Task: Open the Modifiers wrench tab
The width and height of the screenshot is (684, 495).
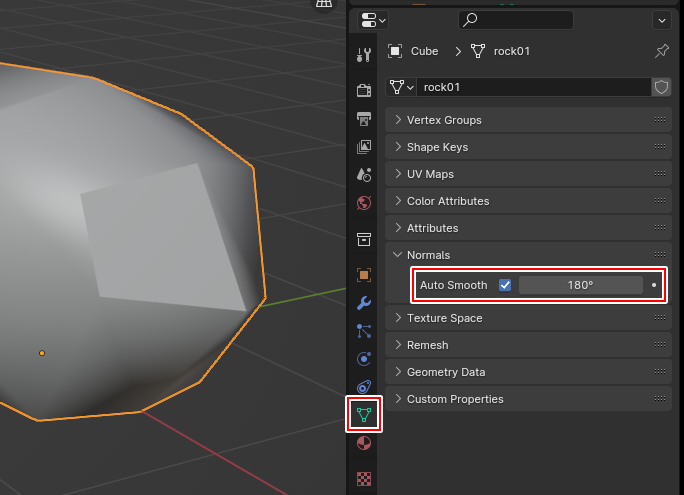Action: (x=364, y=302)
